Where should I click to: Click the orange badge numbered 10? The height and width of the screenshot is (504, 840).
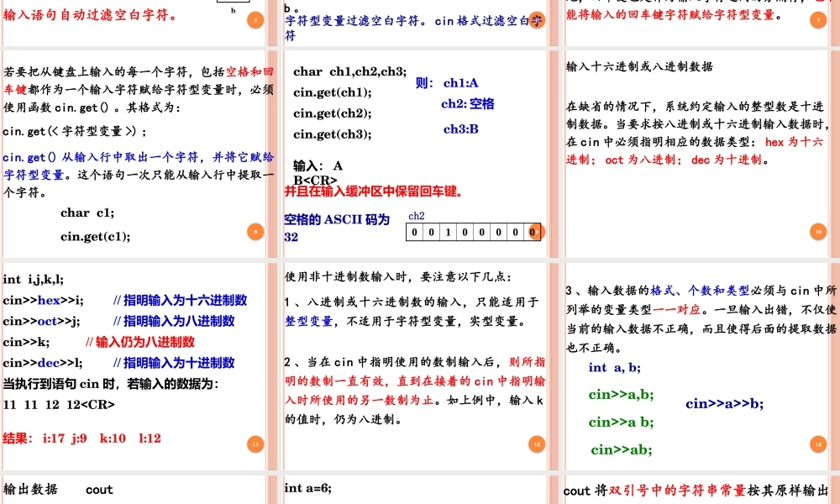pos(818,231)
